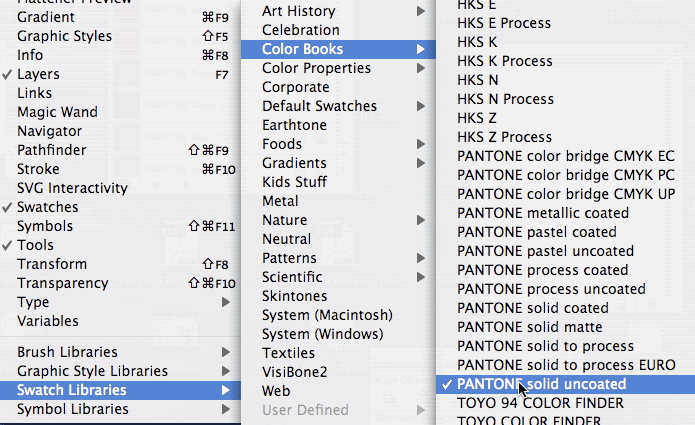Select the Pathfinder menu item

pos(120,150)
